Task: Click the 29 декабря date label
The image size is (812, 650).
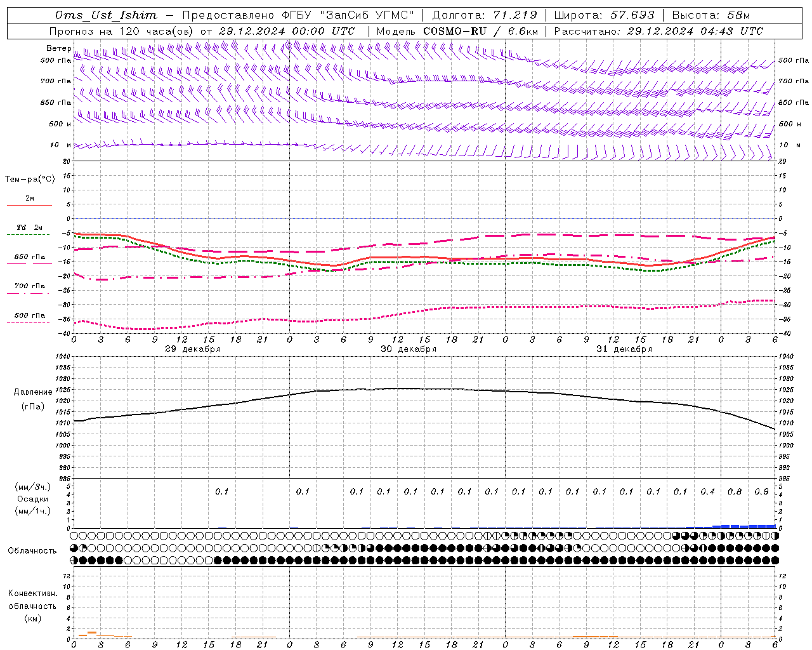Action: (193, 349)
